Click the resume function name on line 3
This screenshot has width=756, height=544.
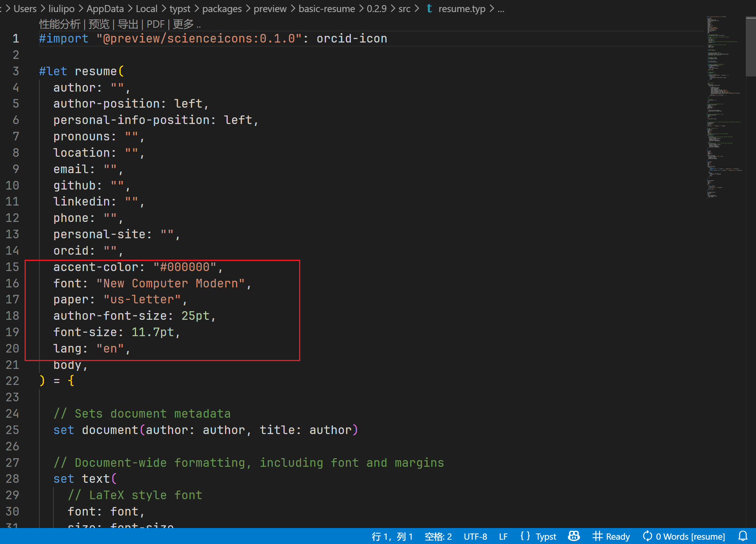[96, 71]
